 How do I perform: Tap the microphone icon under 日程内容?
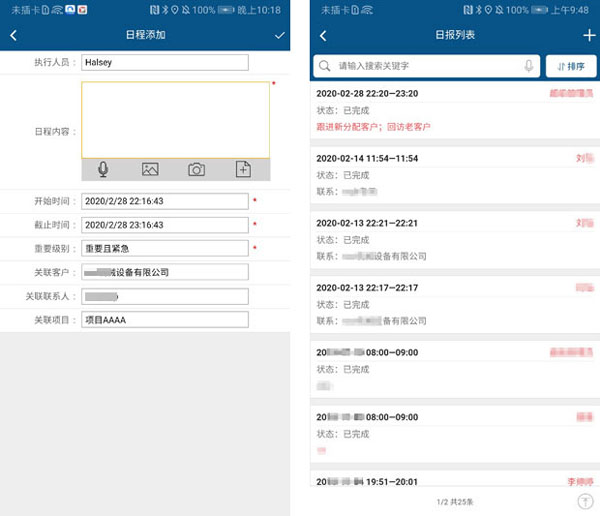[103, 170]
